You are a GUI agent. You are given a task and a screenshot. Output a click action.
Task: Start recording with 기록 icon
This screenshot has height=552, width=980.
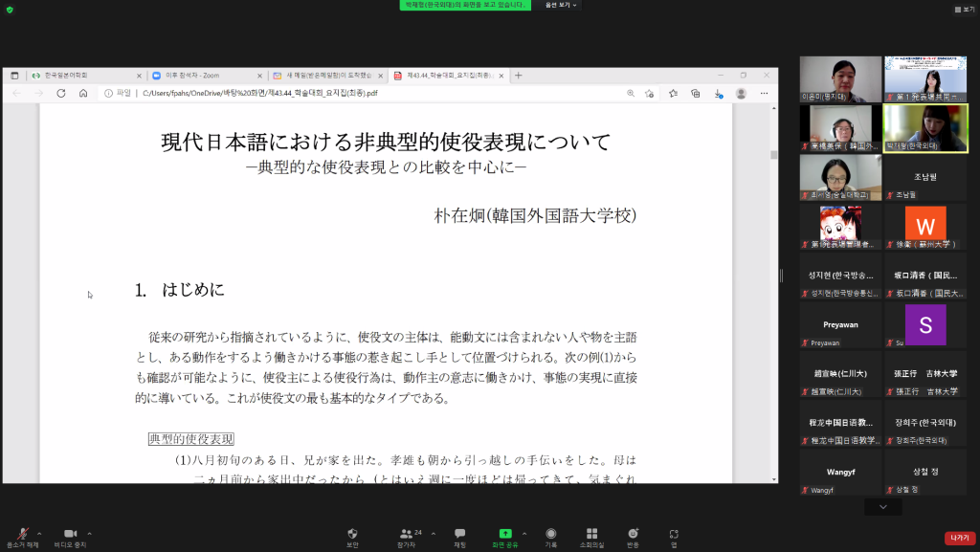click(550, 538)
